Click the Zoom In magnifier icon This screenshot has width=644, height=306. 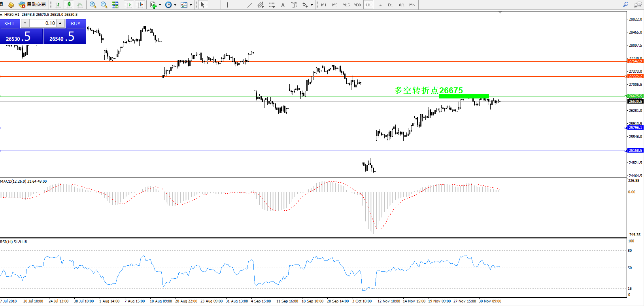click(x=93, y=5)
